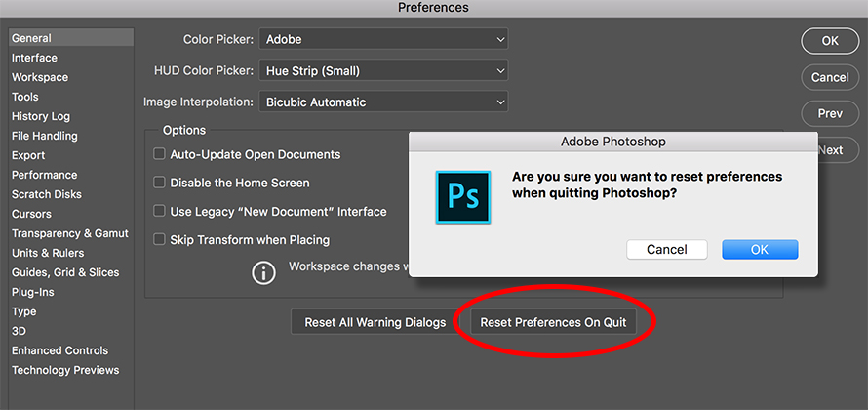This screenshot has height=410, width=868.
Task: Open Image Interpolation dropdown
Action: click(x=383, y=102)
